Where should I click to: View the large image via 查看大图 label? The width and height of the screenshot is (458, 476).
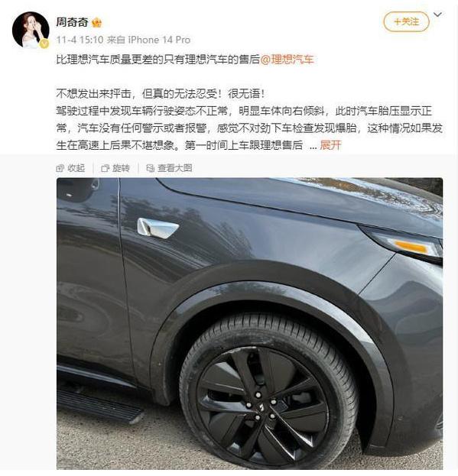[x=175, y=168]
